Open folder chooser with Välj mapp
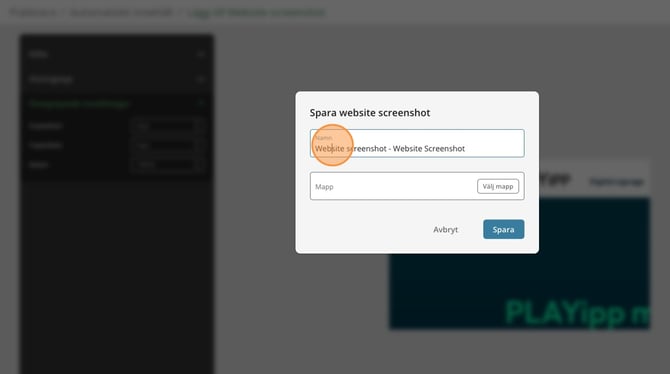Image resolution: width=670 pixels, height=374 pixels. point(498,186)
